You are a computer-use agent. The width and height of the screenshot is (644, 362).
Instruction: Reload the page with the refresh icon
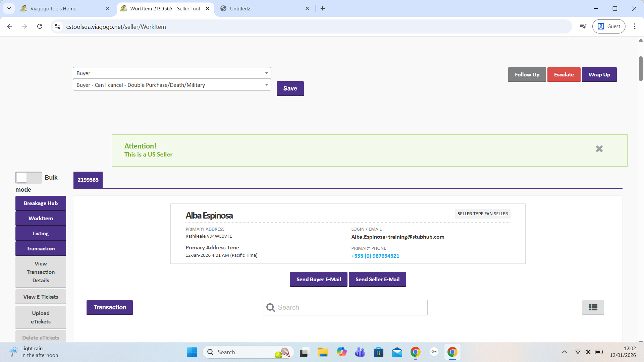point(40,26)
